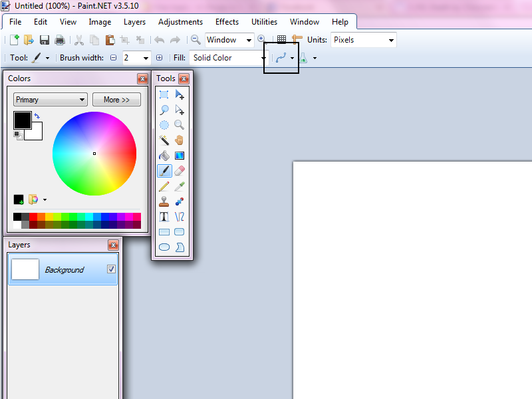Increase brush width with plus button
Viewport: 532px width, 399px height.
pyautogui.click(x=159, y=58)
